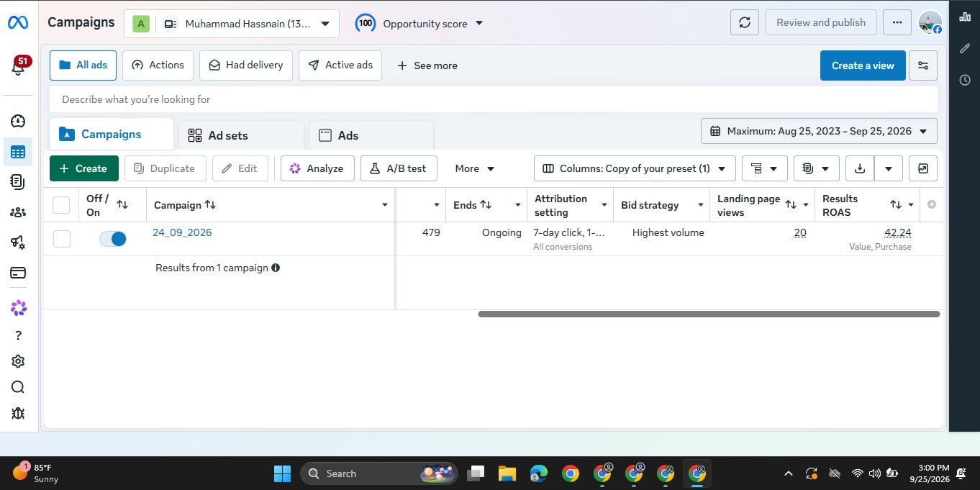Open charts panel icon on right rail

(965, 16)
